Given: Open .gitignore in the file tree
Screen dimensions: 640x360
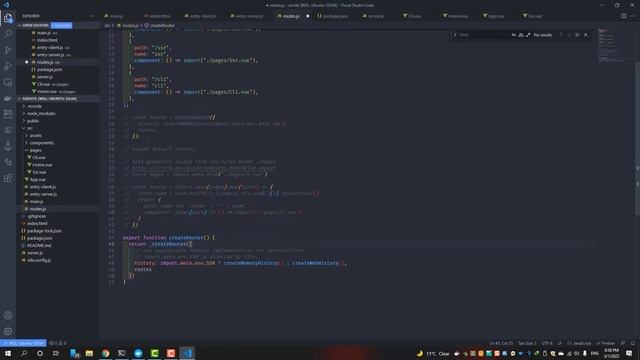Looking at the screenshot, I should click(x=36, y=216).
